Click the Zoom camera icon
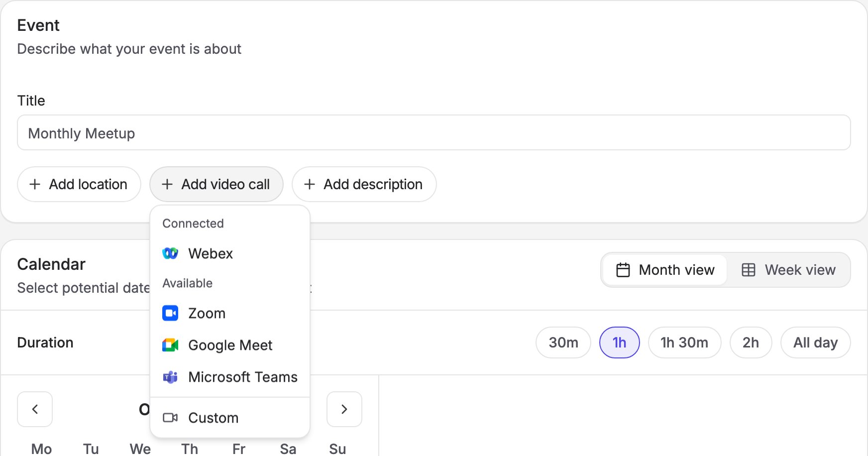This screenshot has width=868, height=456. point(170,313)
